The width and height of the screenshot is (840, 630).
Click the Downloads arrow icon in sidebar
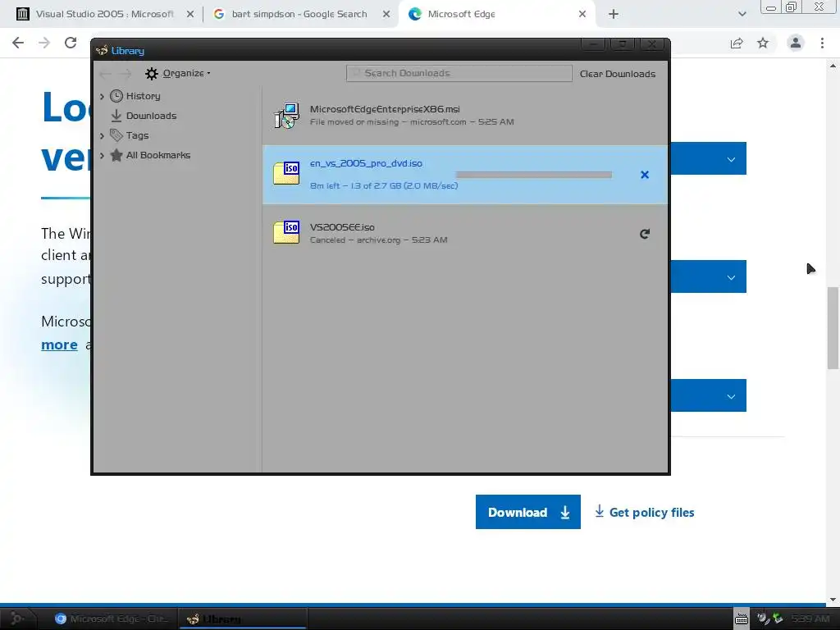pos(116,116)
